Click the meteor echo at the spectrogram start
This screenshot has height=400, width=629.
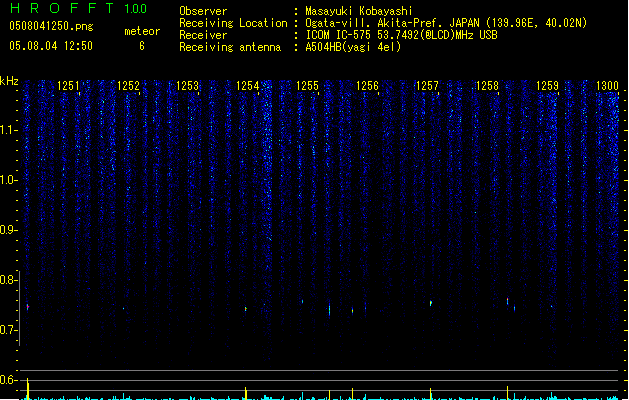pyautogui.click(x=28, y=307)
